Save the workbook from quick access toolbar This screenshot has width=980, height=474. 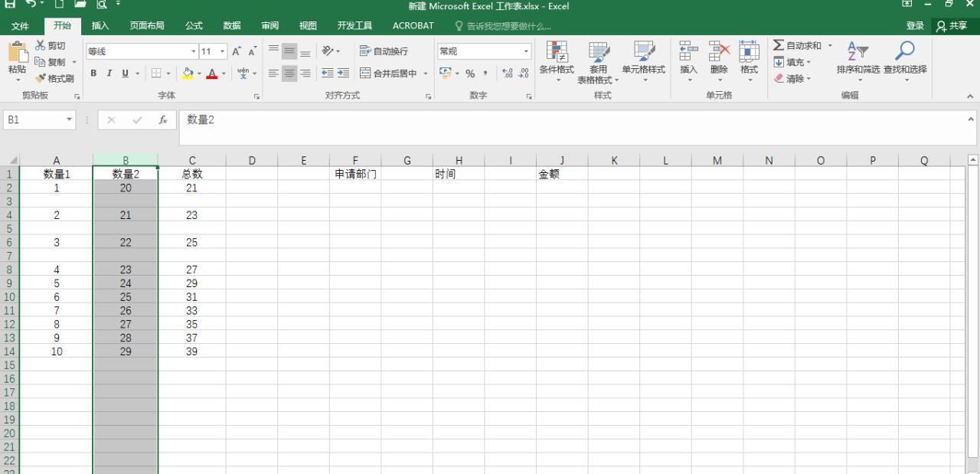(11, 5)
